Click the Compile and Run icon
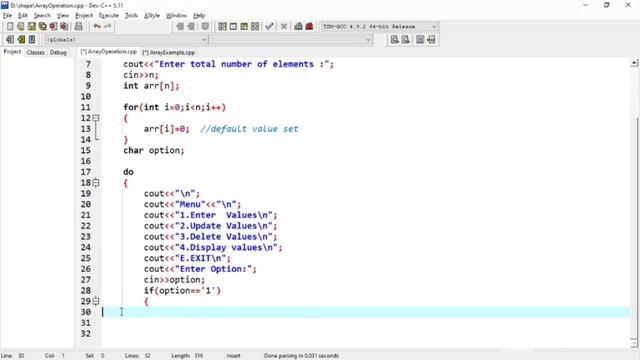This screenshot has width=640, height=360. 244,27
